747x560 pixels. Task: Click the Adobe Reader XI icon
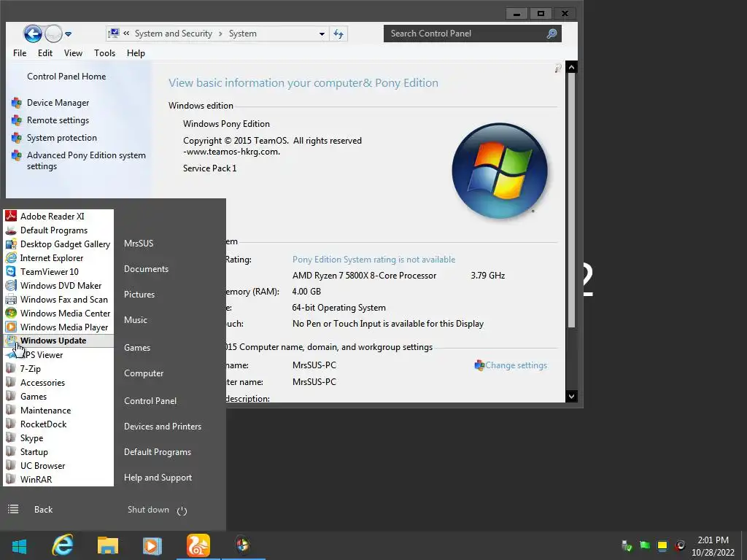(11, 216)
